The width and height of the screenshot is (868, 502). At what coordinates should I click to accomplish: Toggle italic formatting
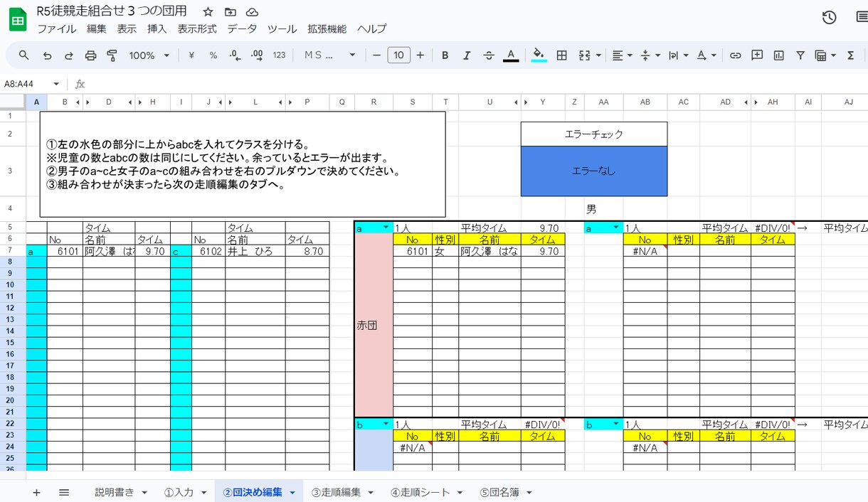click(x=467, y=55)
